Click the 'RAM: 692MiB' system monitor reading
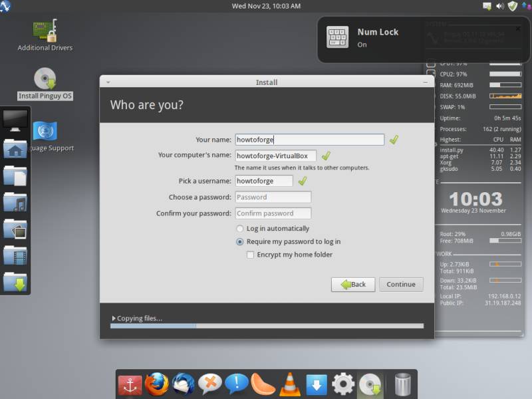The image size is (532, 399). coord(456,85)
